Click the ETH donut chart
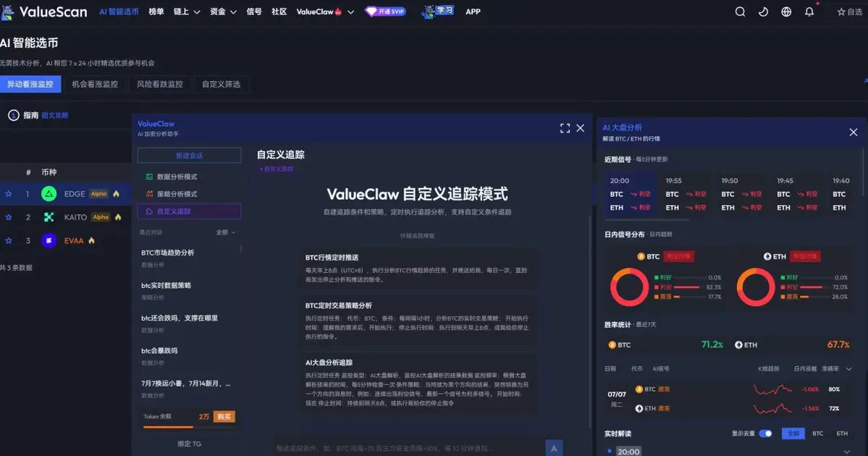Viewport: 868px width, 456px height. point(756,287)
